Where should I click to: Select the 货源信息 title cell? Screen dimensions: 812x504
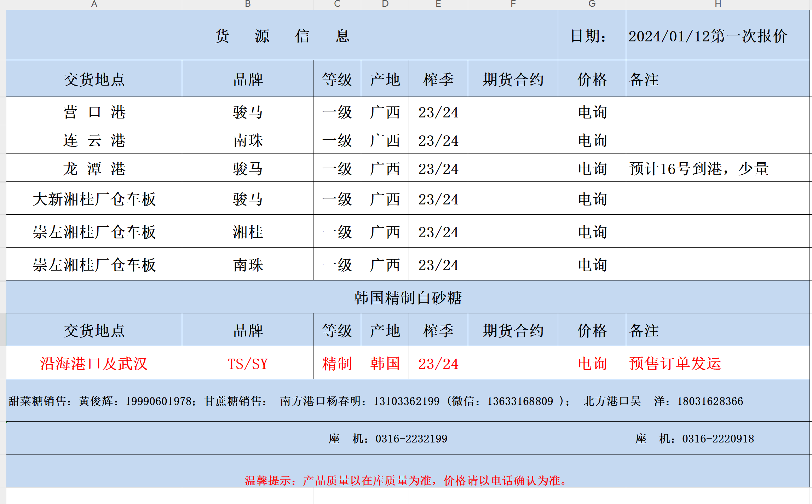[282, 36]
